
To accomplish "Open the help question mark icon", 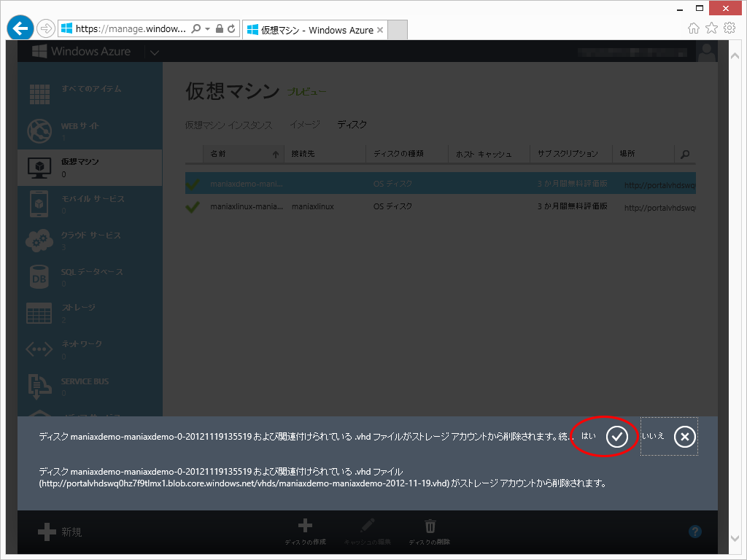I will (695, 532).
